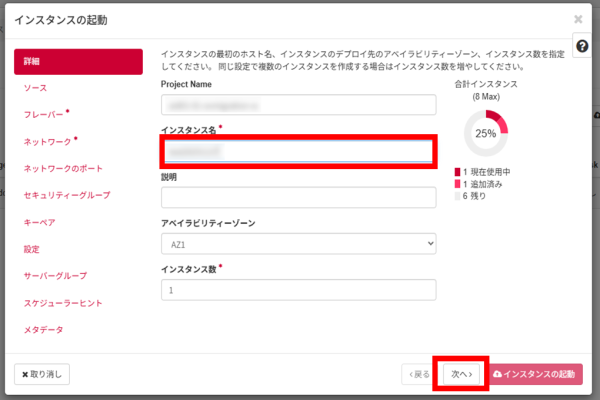The height and width of the screenshot is (400, 600).
Task: Click the Project Name field
Action: [x=298, y=105]
